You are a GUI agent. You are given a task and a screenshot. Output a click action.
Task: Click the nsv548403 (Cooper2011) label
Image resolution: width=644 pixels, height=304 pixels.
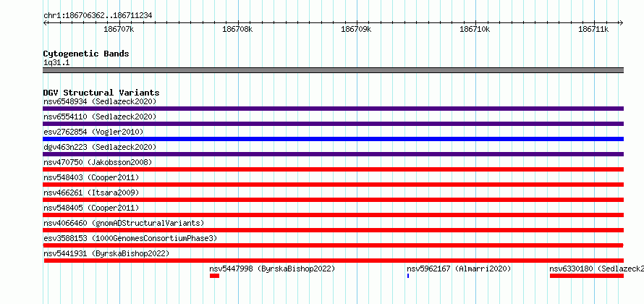point(91,177)
